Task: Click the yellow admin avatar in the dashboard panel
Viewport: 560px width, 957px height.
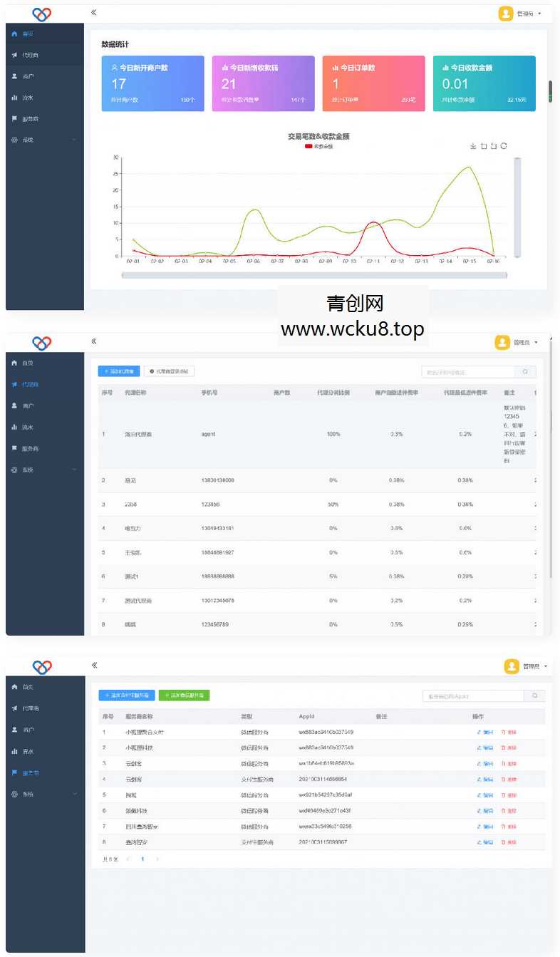Action: click(506, 14)
